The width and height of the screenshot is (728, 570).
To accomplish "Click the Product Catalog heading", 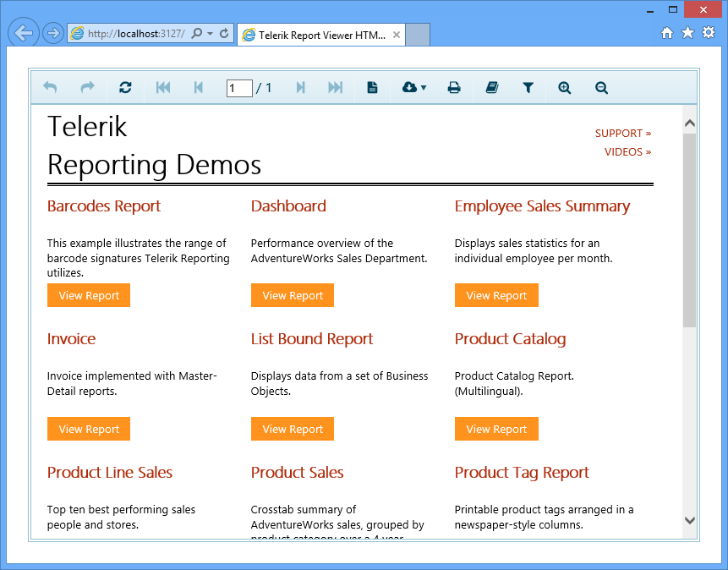I will point(510,338).
